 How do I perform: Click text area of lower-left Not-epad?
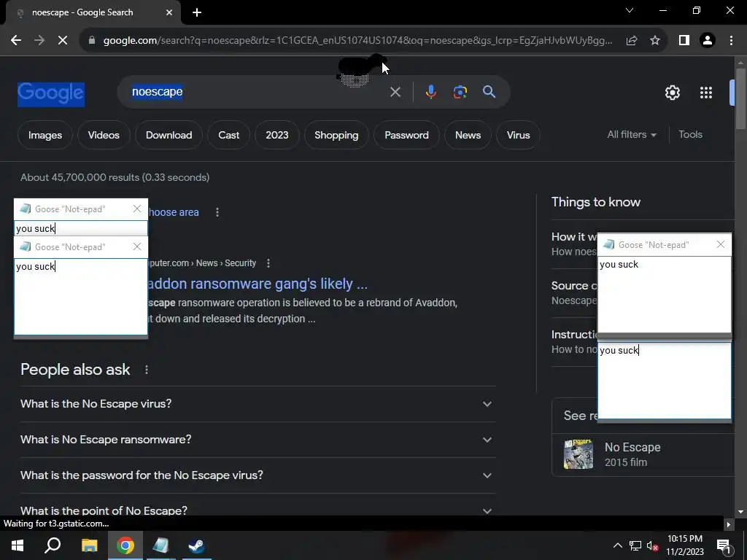click(x=81, y=297)
